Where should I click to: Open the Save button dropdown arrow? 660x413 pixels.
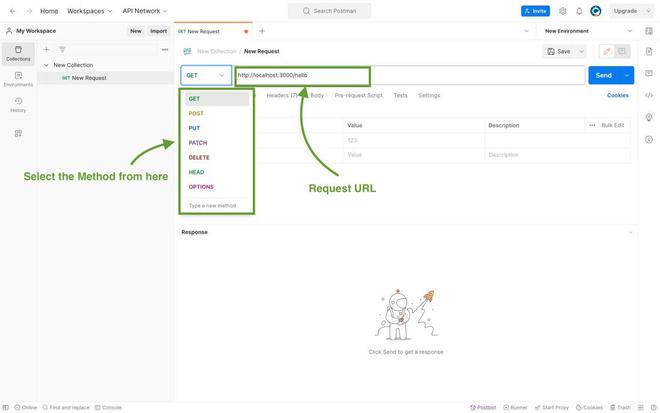click(x=581, y=51)
